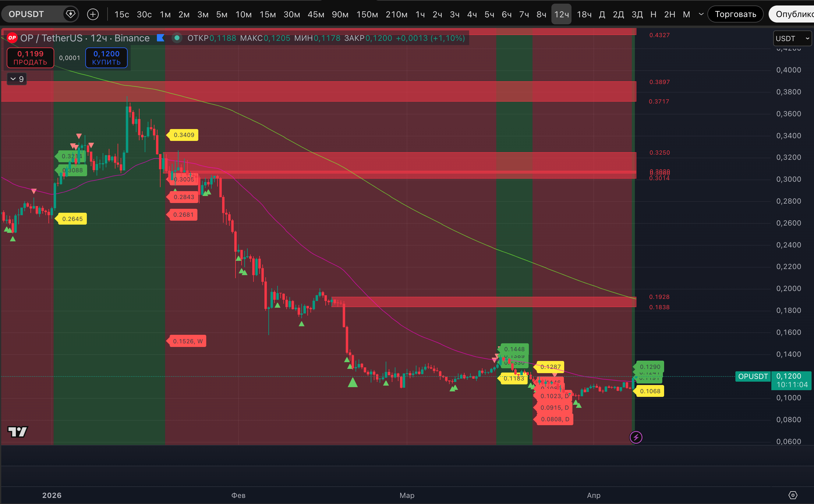Click the plus icon to compare symbols
Screen dimensions: 814x504
coord(93,14)
